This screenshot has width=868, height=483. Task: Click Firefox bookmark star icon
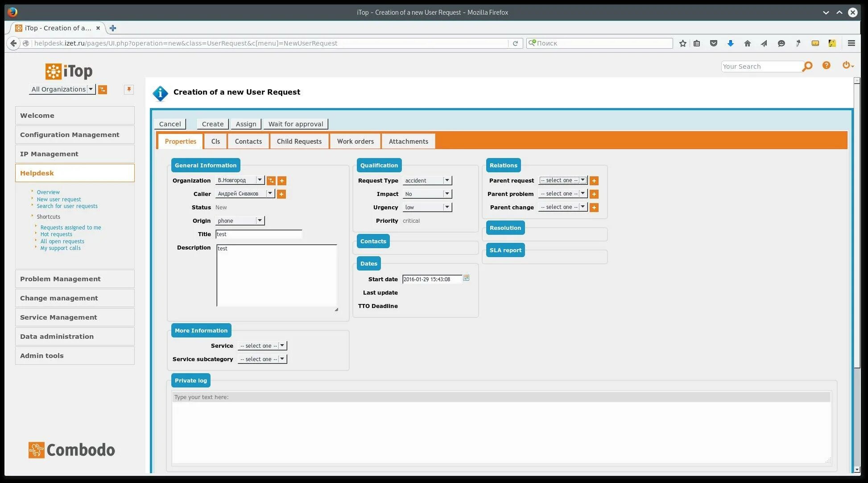point(682,43)
